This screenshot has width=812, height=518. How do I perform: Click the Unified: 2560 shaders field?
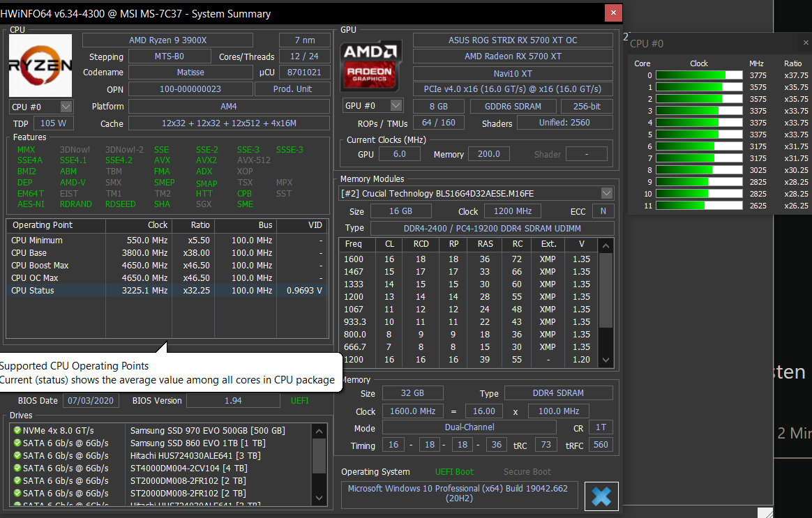[564, 123]
